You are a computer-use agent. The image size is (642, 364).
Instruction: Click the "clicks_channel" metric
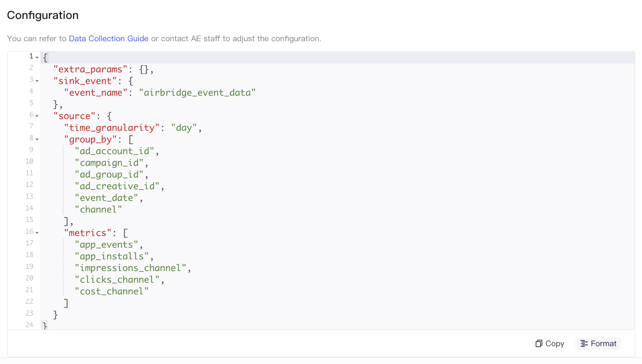[117, 280]
